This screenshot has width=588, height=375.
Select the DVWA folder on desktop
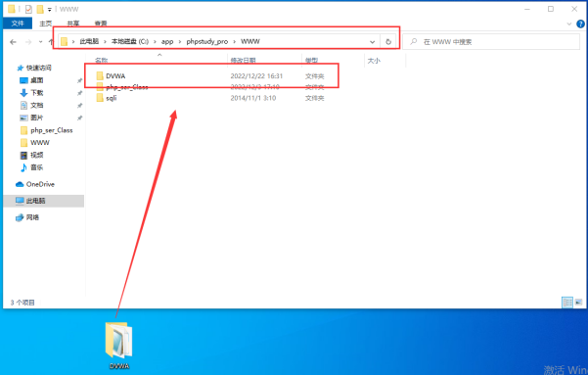click(x=119, y=346)
